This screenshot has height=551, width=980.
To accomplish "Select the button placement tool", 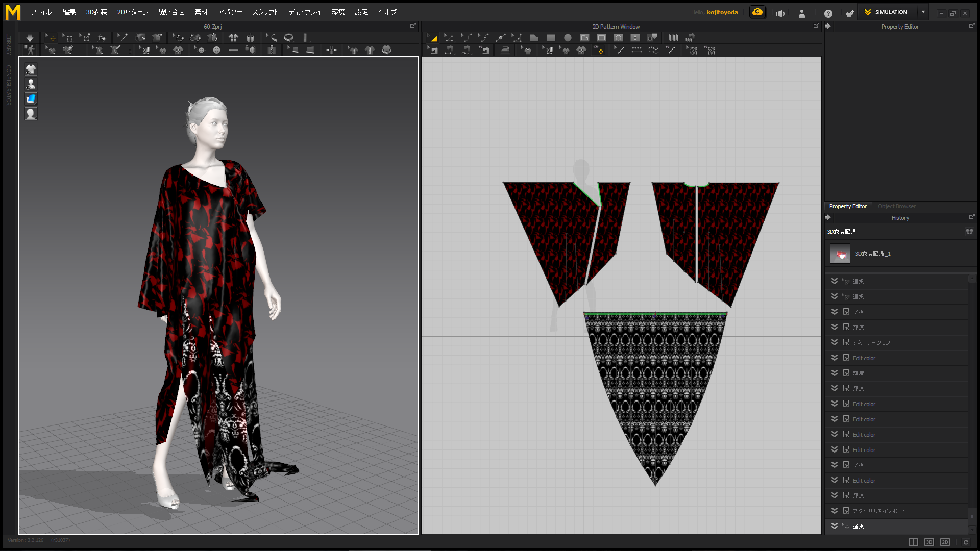I will tap(216, 50).
